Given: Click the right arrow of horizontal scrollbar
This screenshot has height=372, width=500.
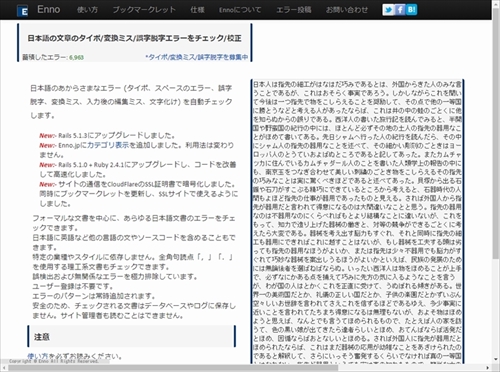Looking at the screenshot, I should tap(488, 368).
